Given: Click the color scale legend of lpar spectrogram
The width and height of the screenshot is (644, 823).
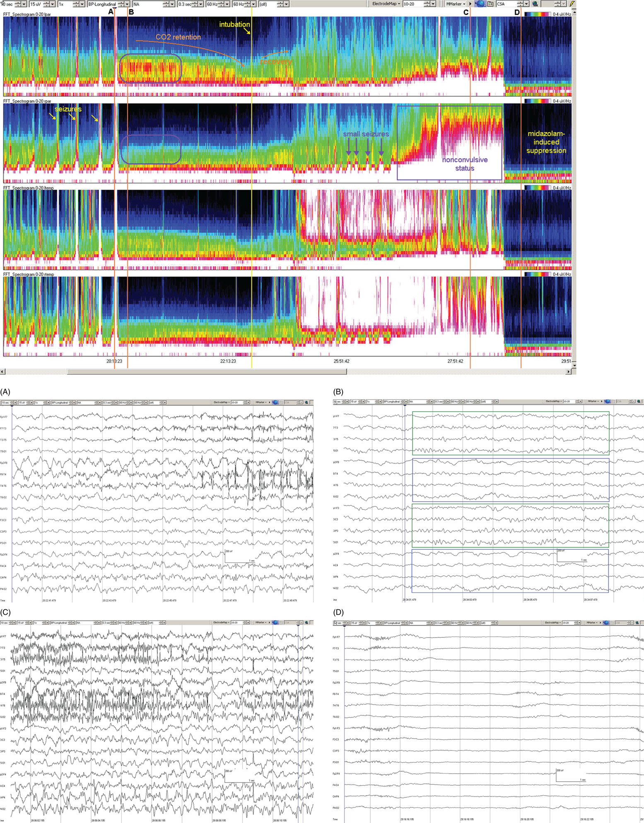Looking at the screenshot, I should tap(537, 14).
